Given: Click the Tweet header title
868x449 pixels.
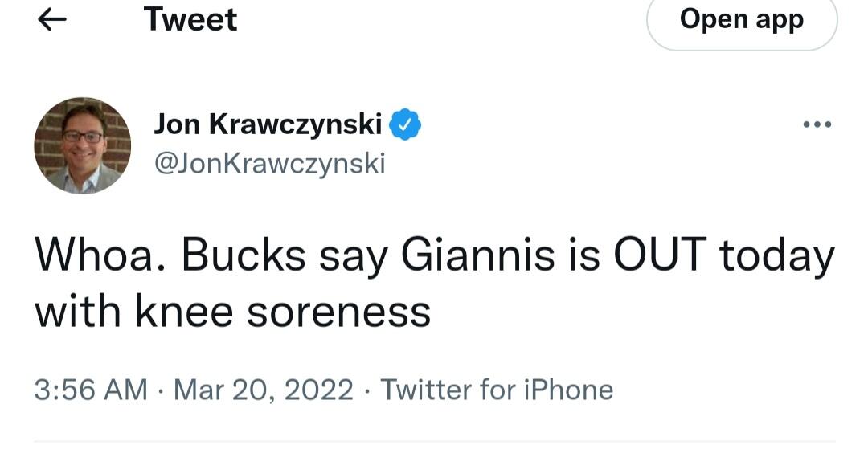Looking at the screenshot, I should (x=190, y=19).
